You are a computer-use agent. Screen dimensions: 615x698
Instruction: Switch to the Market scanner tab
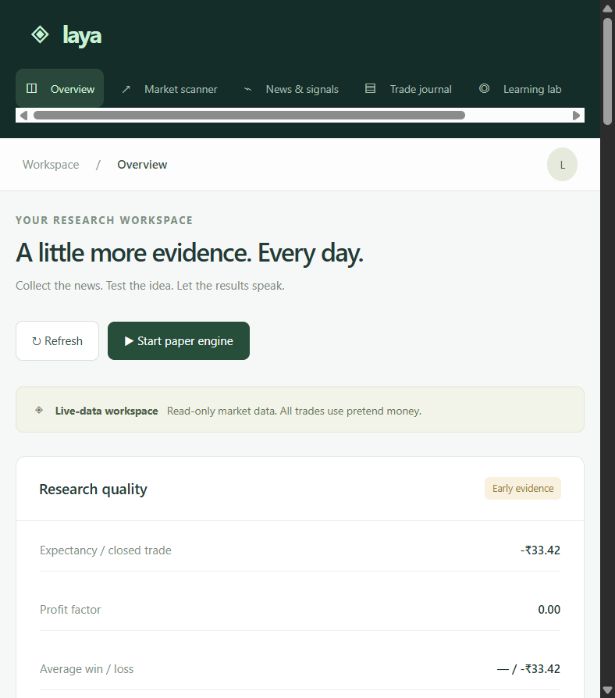tap(170, 89)
